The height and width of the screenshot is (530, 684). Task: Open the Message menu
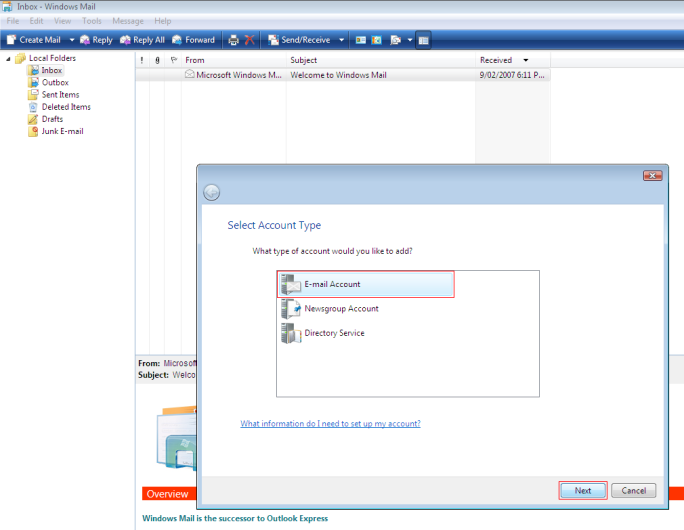click(x=128, y=21)
